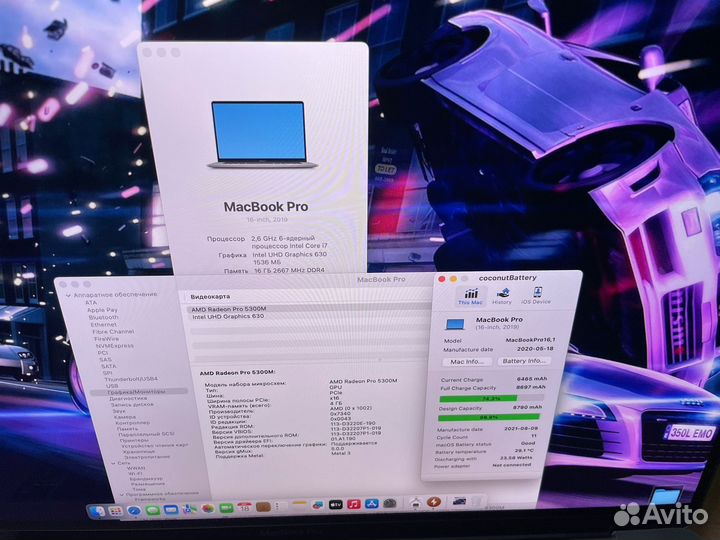
Task: Open Contacts from the Dock
Action: tap(263, 507)
